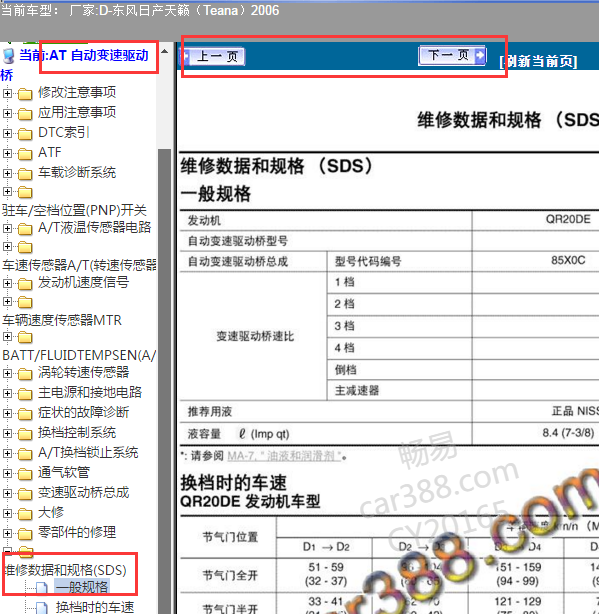599x614 pixels.
Task: Click folder icon for A/T液温传感器电路
Action: point(25,229)
